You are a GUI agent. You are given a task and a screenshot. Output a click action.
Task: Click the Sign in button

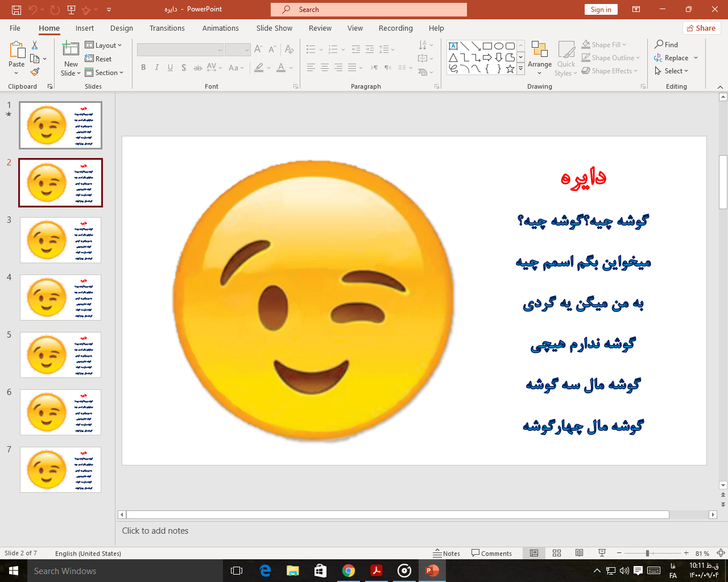(601, 9)
